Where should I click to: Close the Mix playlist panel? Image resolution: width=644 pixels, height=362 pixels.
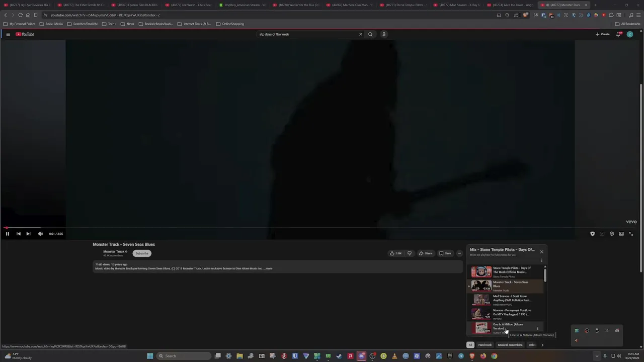point(541,252)
